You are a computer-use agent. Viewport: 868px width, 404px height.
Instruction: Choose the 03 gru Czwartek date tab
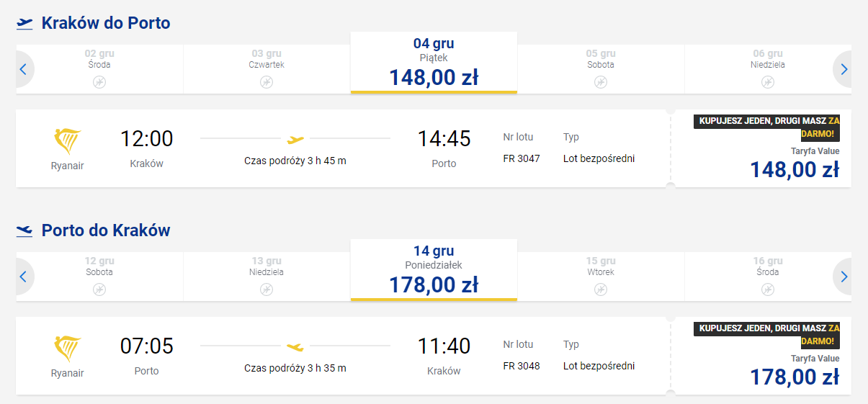pyautogui.click(x=267, y=68)
